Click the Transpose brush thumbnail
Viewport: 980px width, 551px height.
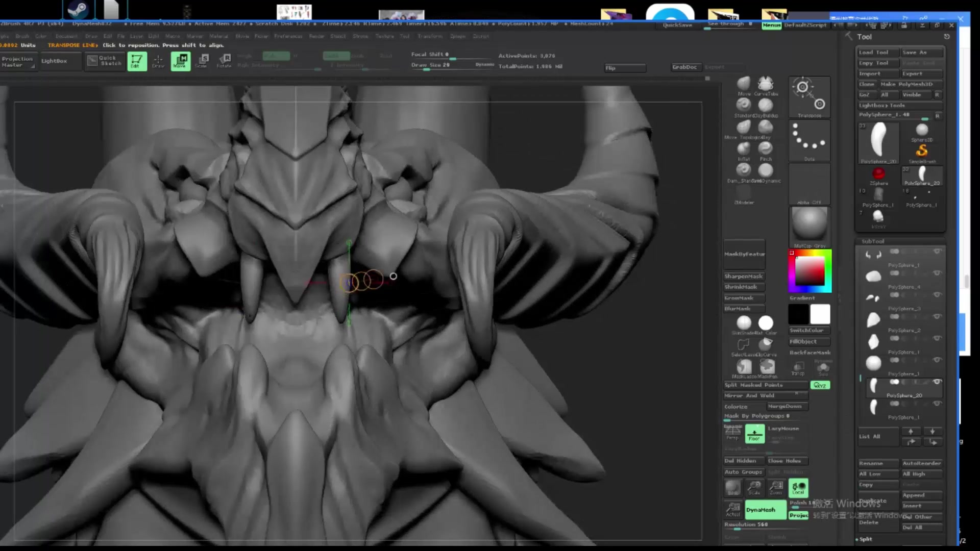pyautogui.click(x=810, y=96)
